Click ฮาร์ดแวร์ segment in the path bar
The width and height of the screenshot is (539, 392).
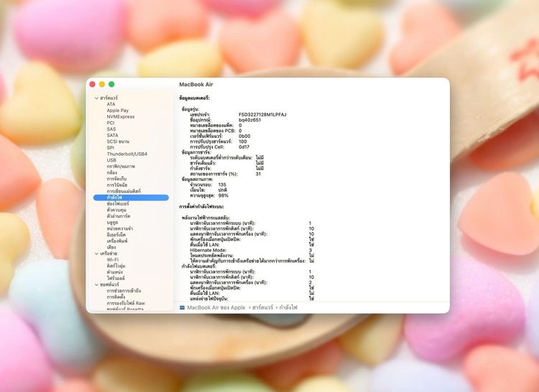(262, 307)
